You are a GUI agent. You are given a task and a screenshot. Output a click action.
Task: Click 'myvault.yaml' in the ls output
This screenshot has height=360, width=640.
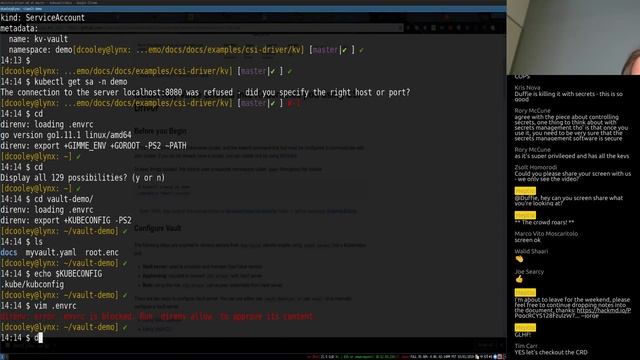pyautogui.click(x=51, y=252)
